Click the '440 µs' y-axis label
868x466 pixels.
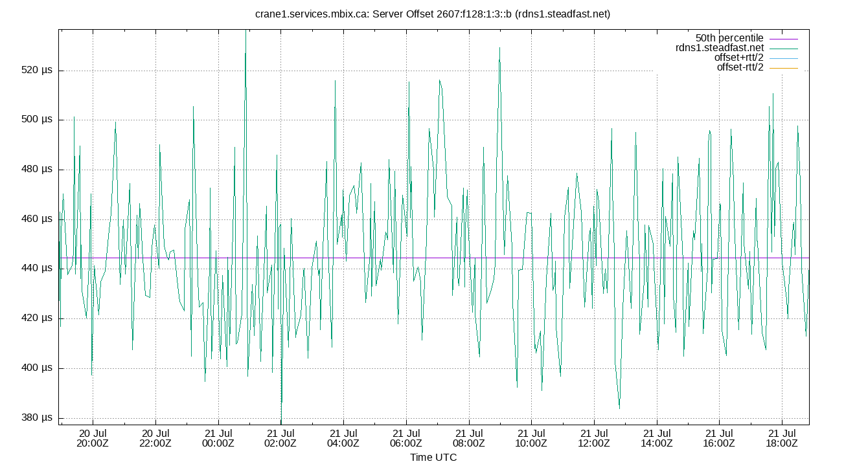37,269
